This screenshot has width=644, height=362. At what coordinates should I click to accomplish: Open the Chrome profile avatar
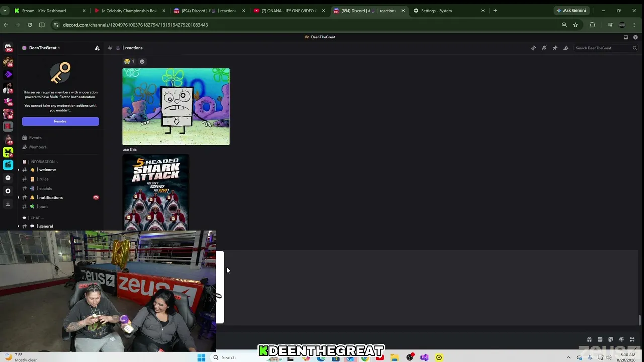click(x=622, y=25)
